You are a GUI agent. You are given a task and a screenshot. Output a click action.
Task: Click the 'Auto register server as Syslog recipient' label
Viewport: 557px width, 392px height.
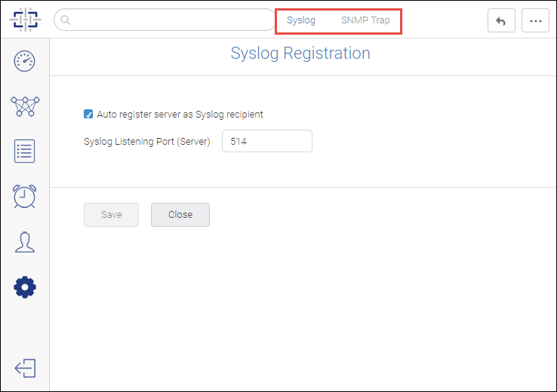[180, 115]
